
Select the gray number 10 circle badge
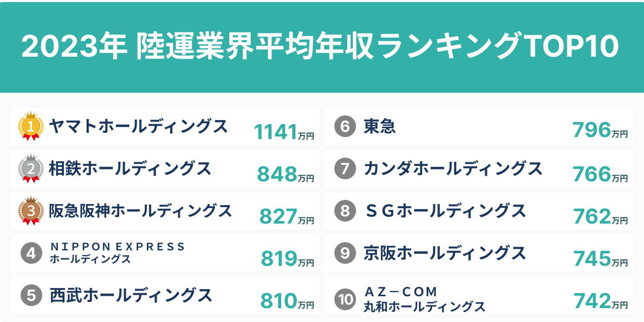click(x=345, y=299)
